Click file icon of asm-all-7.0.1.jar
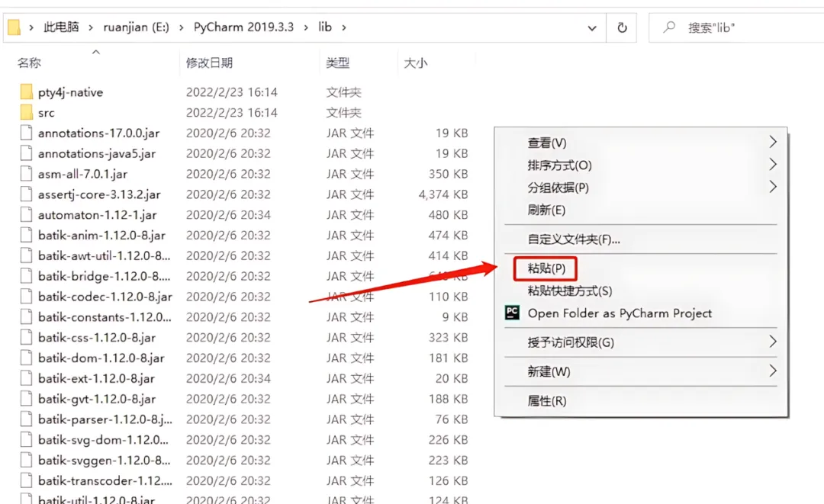 tap(26, 174)
